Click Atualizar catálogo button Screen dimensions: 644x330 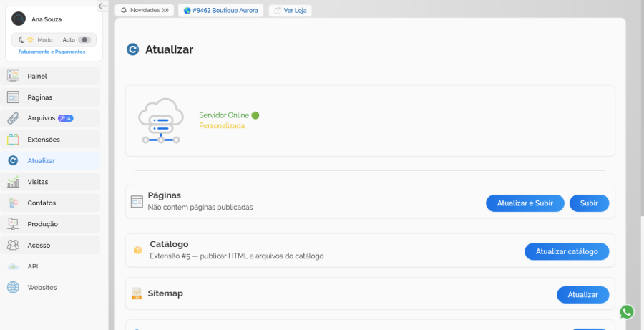pyautogui.click(x=567, y=251)
